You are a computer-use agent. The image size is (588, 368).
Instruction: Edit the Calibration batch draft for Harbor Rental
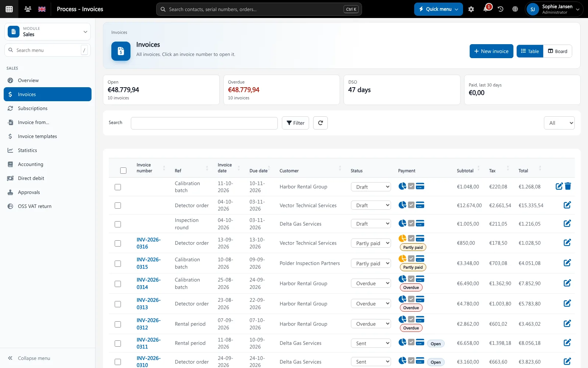tap(559, 186)
